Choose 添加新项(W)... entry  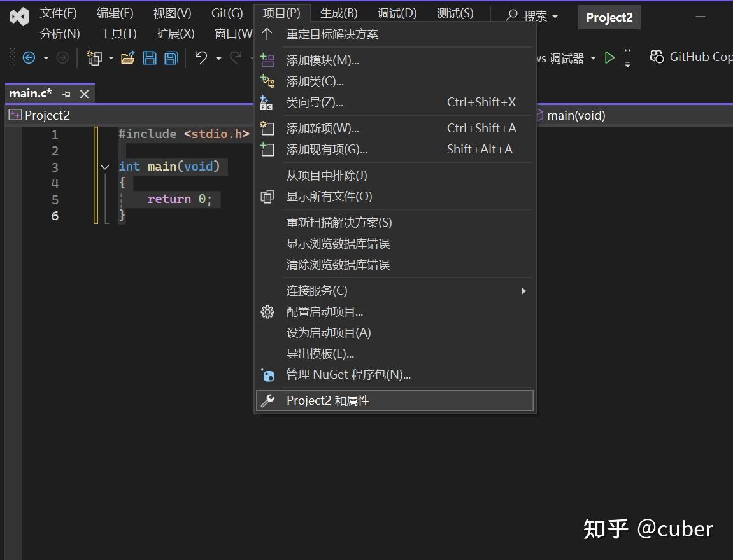point(395,129)
